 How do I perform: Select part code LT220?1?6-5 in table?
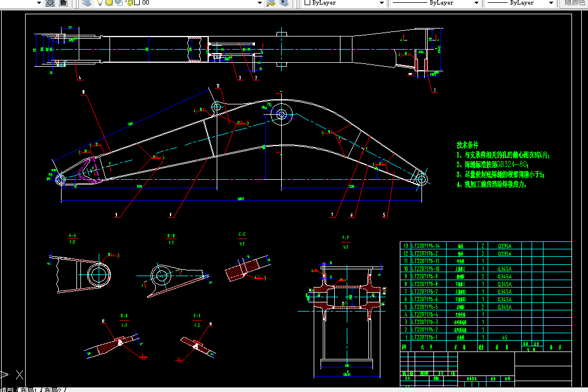coord(424,307)
